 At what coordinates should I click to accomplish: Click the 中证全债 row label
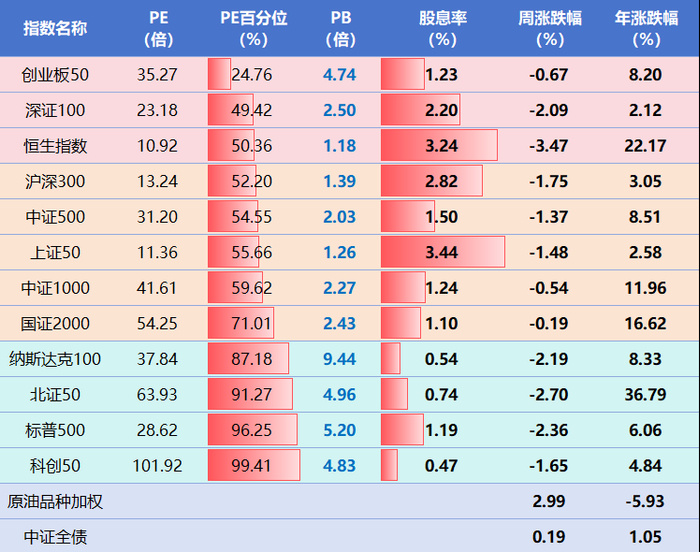click(x=55, y=537)
